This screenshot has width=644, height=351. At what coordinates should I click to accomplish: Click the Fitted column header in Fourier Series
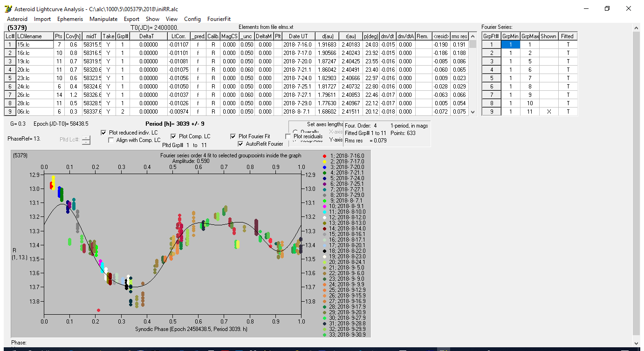pyautogui.click(x=567, y=36)
